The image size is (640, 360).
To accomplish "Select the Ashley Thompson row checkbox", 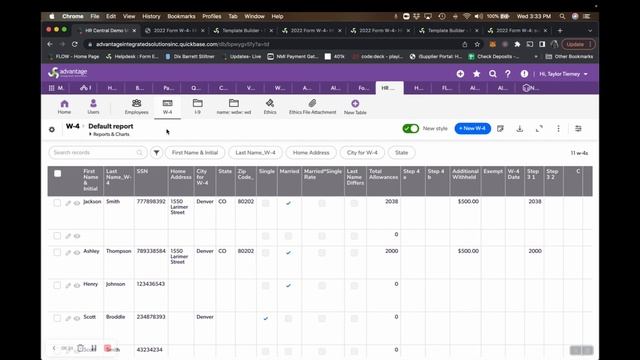I will click(57, 252).
